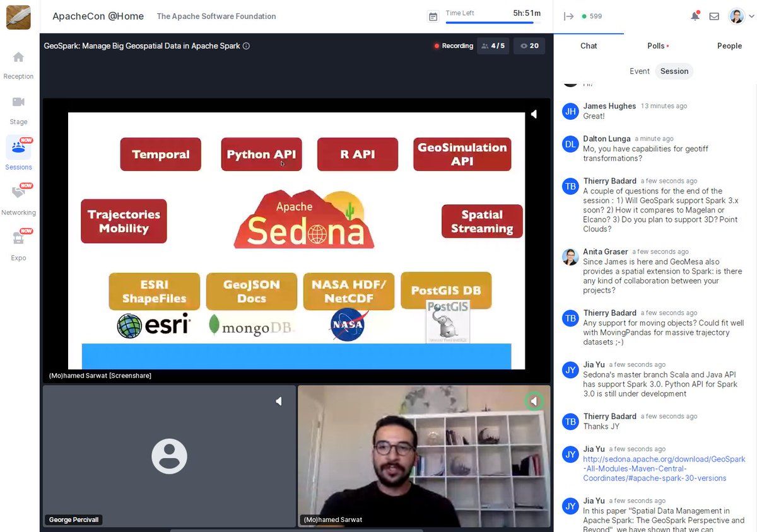This screenshot has height=532, width=757.
Task: Click James Hughes JH avatar
Action: (x=570, y=112)
